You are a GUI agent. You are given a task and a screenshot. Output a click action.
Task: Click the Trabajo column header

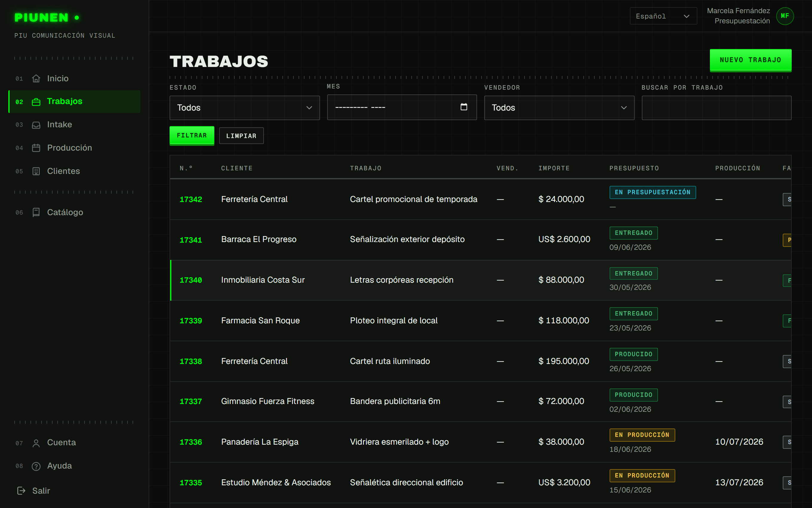366,168
